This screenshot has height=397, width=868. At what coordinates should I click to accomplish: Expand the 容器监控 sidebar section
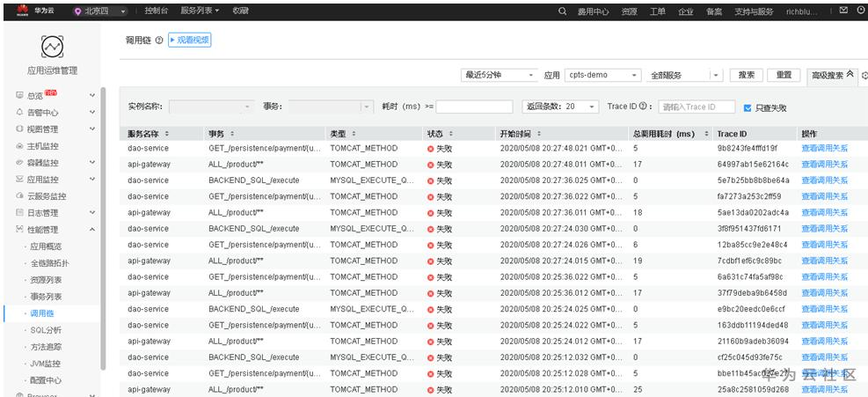tap(92, 163)
